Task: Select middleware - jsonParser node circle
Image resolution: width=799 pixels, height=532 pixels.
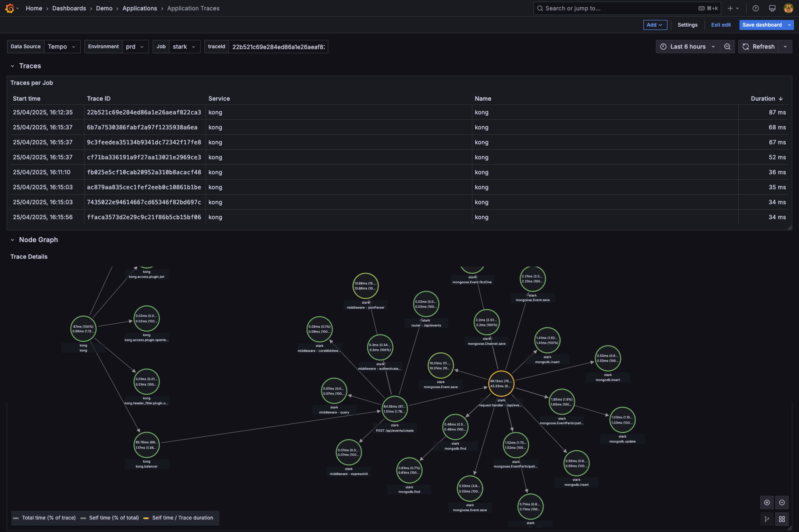Action: pyautogui.click(x=365, y=286)
